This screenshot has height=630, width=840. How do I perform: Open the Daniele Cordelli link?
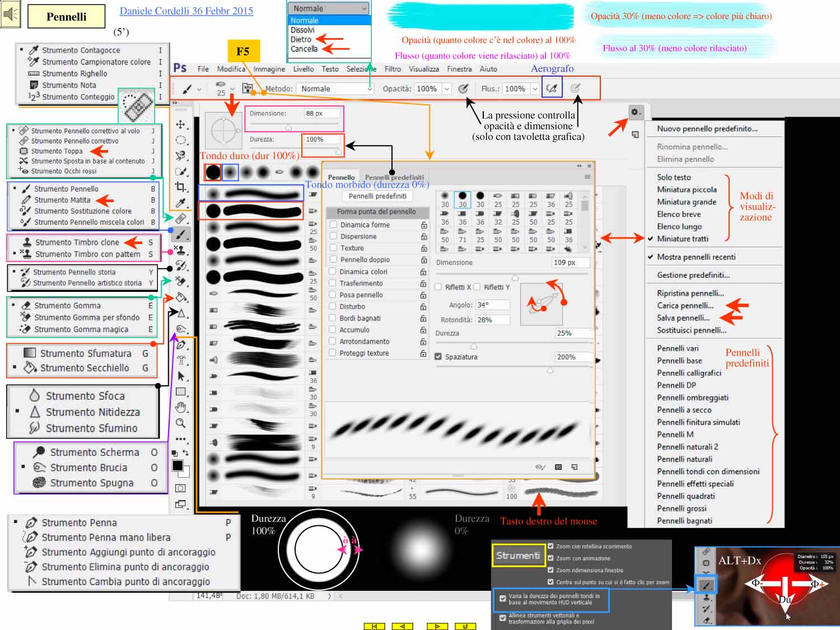[186, 11]
